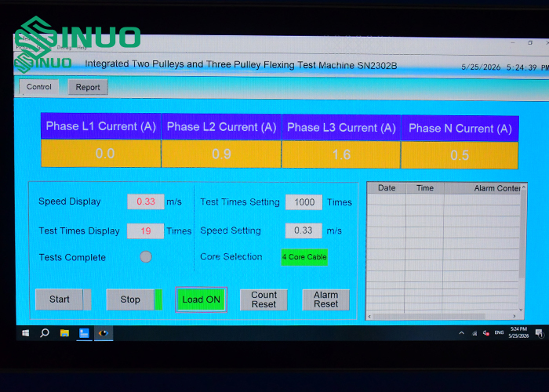Click the Core Selection label
Viewport: 549px width, 392px height.
tap(231, 256)
